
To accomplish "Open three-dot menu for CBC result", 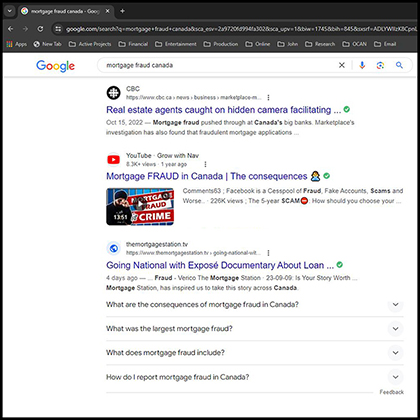I will pos(268,98).
